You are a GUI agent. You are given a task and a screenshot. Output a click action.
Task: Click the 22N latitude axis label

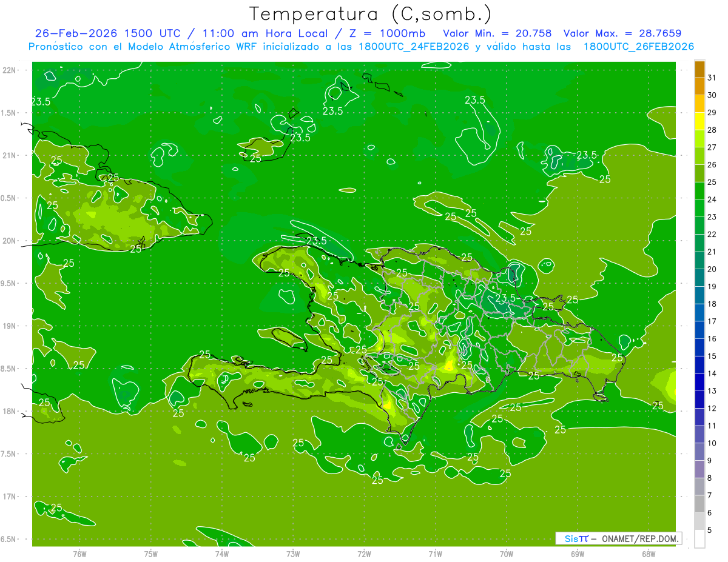(x=9, y=70)
